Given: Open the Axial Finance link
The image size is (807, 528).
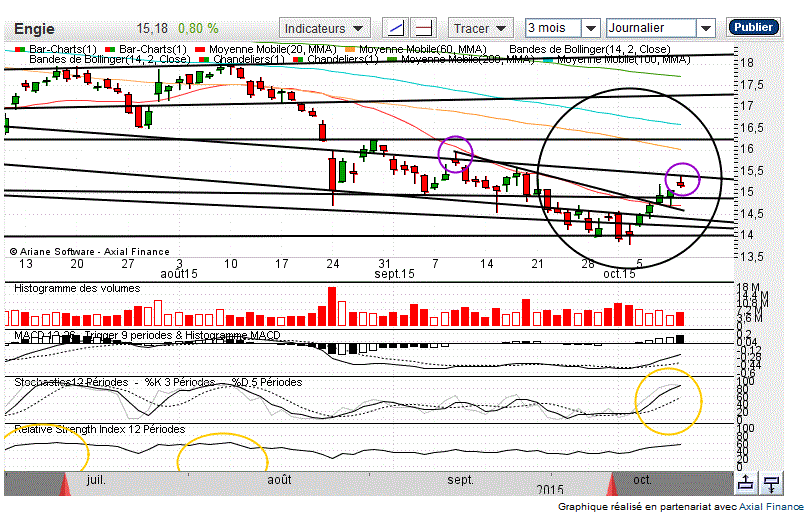Looking at the screenshot, I should point(771,507).
